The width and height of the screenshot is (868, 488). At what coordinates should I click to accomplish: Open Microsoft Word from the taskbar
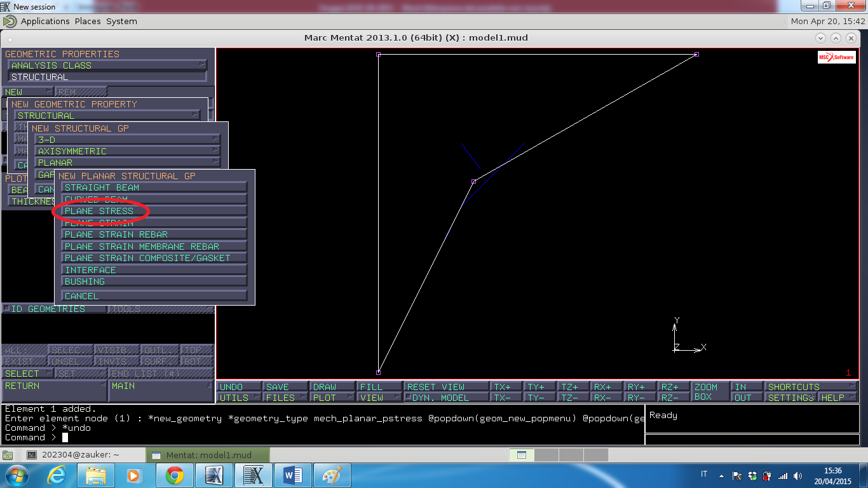pos(293,475)
